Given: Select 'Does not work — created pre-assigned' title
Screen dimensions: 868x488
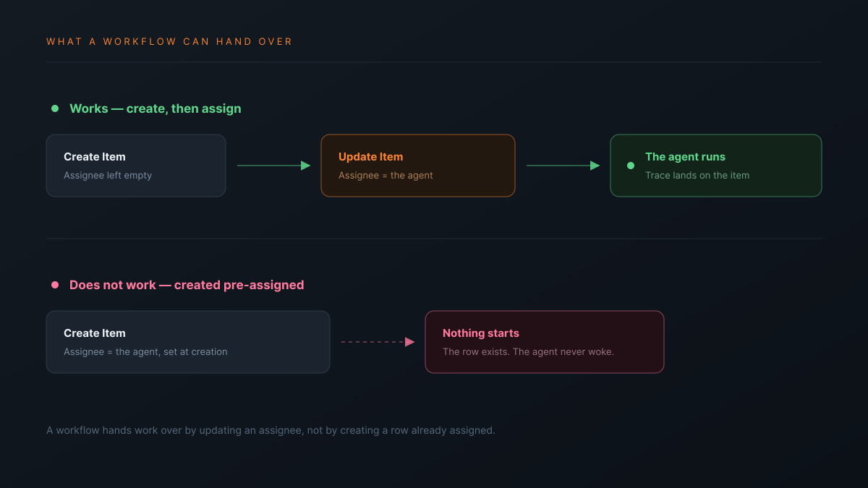Looking at the screenshot, I should click(187, 285).
